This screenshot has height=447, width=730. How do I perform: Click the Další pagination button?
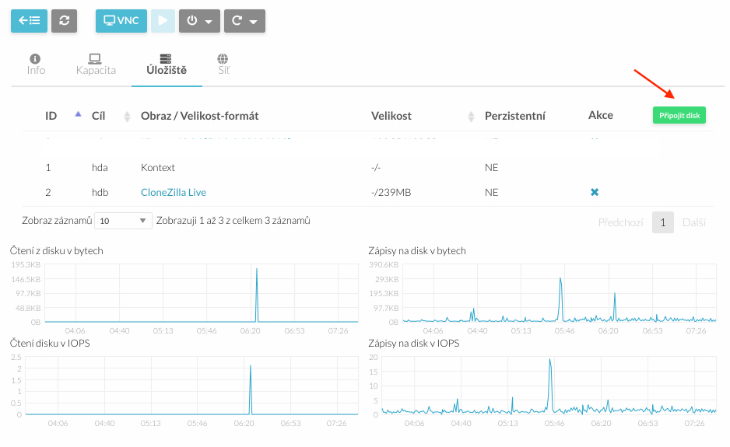pos(695,222)
